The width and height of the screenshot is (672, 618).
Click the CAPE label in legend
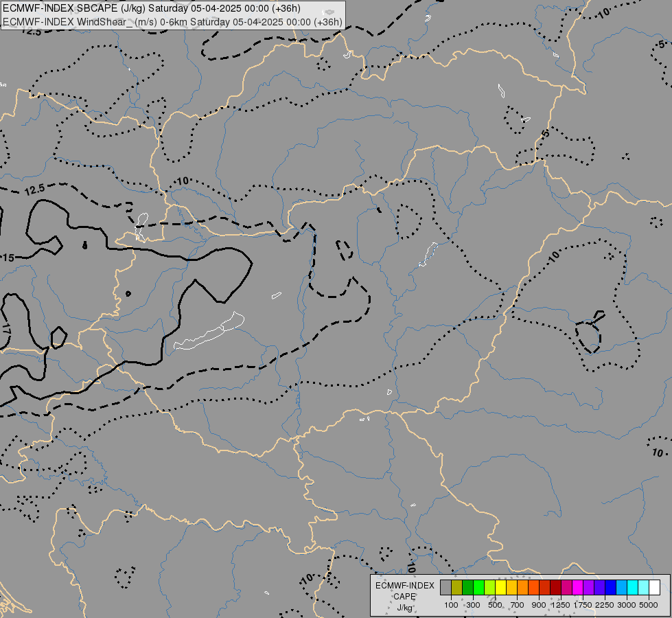pyautogui.click(x=405, y=597)
